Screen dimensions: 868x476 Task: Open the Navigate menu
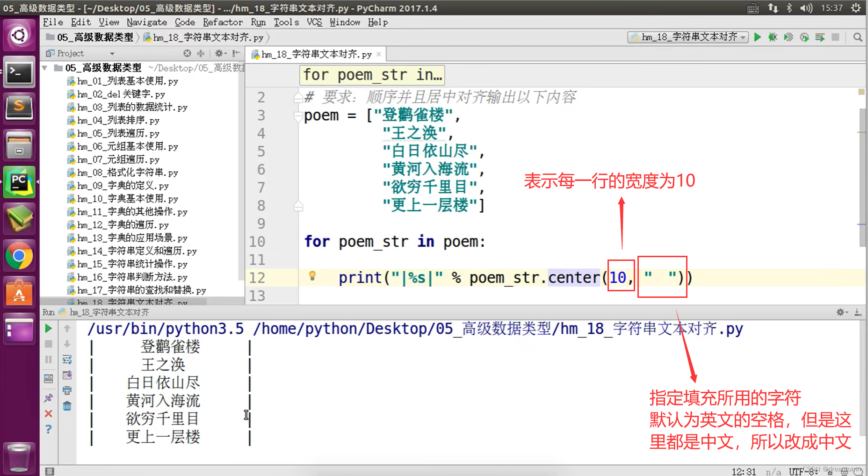pos(146,22)
